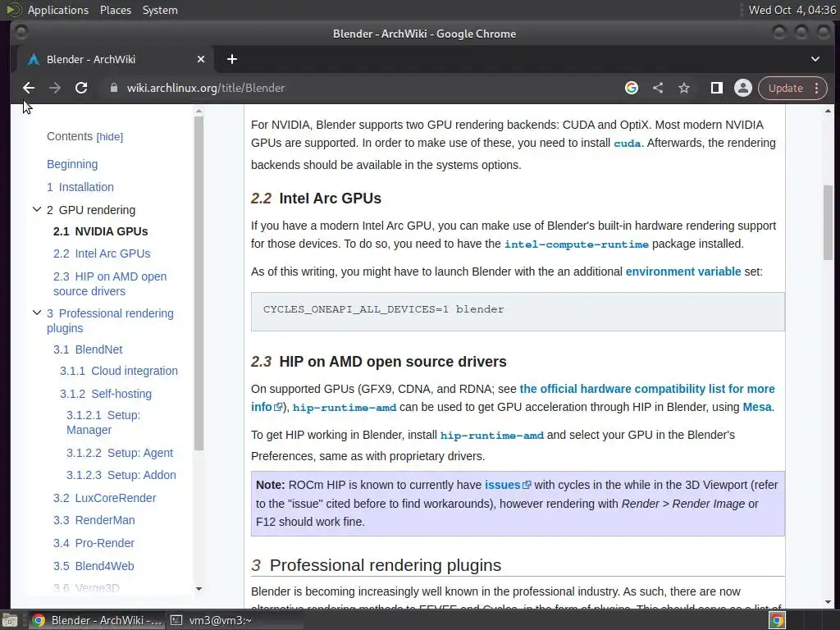The width and height of the screenshot is (840, 630).
Task: Click the sidebar scroll down arrow
Action: (x=199, y=589)
